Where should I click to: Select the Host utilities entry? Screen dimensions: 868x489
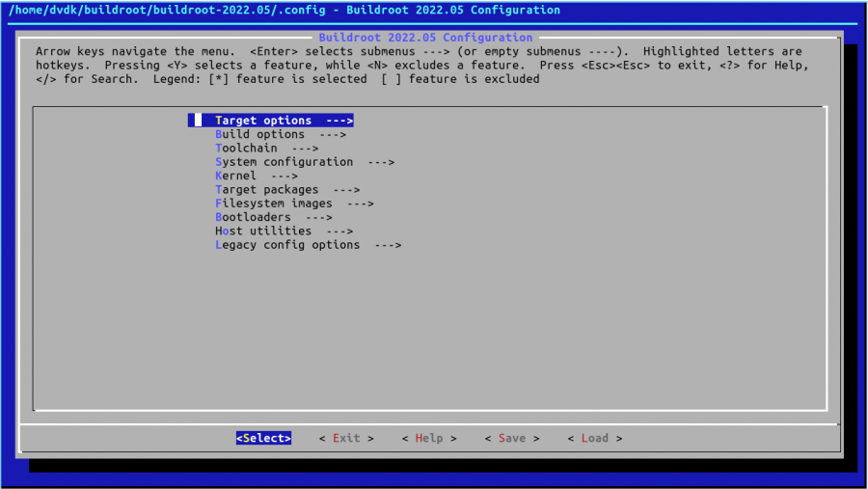click(x=263, y=231)
